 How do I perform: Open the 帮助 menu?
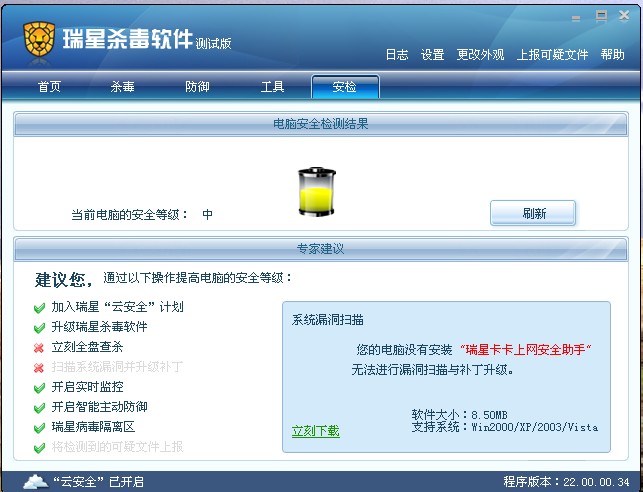point(612,55)
